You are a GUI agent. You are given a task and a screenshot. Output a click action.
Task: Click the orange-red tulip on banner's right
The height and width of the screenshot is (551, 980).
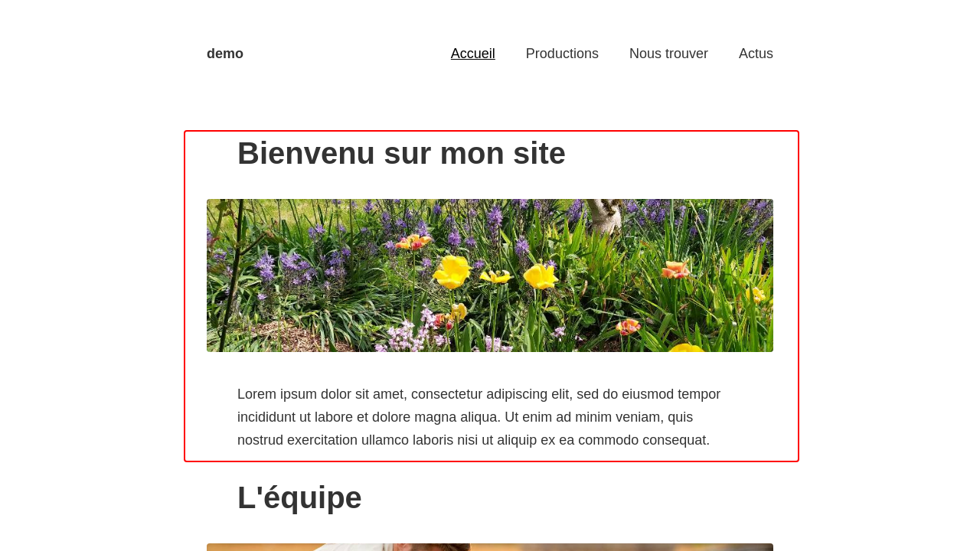coord(674,269)
